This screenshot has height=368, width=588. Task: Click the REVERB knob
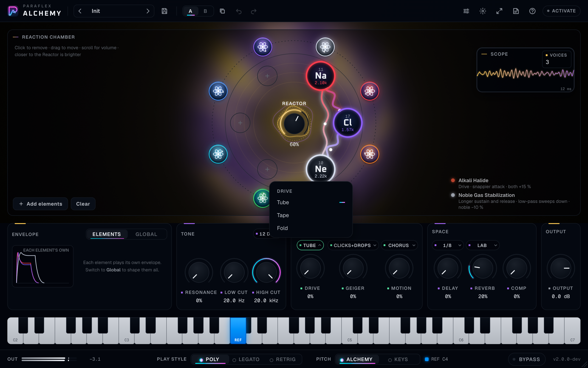[x=483, y=268]
